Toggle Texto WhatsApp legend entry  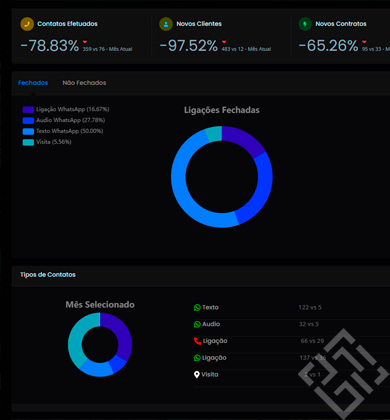[x=63, y=131]
